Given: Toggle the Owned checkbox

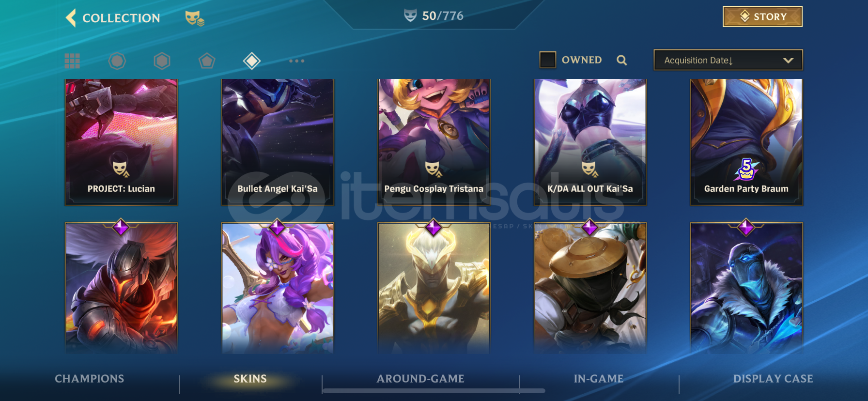Looking at the screenshot, I should click(x=548, y=60).
